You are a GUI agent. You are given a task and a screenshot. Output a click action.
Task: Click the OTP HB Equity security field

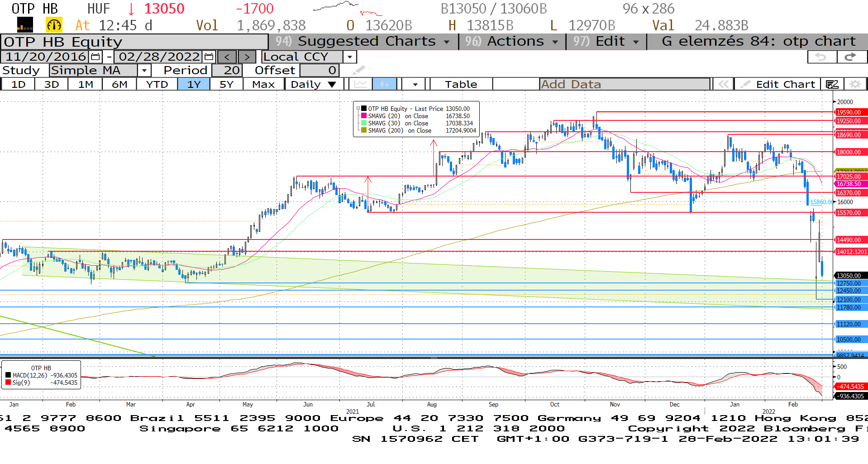coord(134,42)
